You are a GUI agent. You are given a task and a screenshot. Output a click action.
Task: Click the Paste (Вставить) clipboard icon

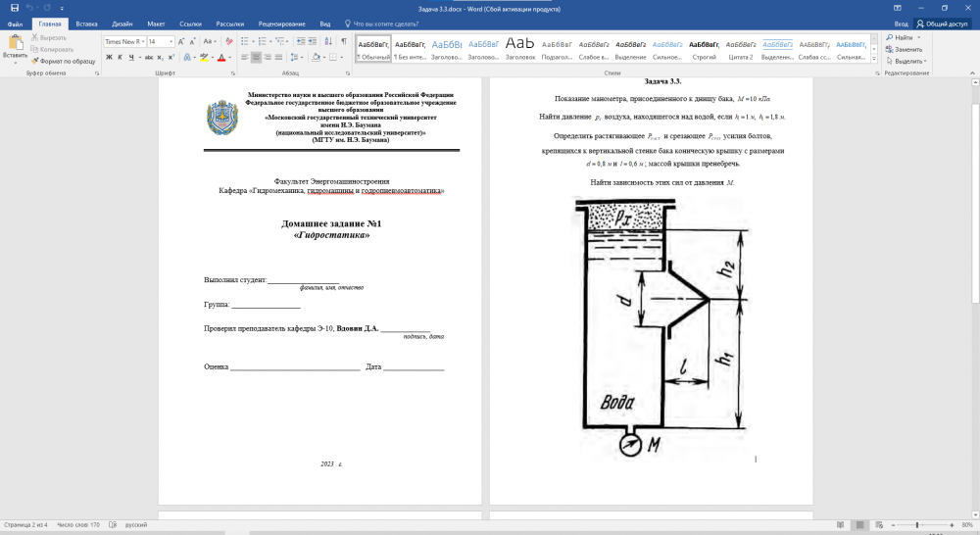point(15,42)
